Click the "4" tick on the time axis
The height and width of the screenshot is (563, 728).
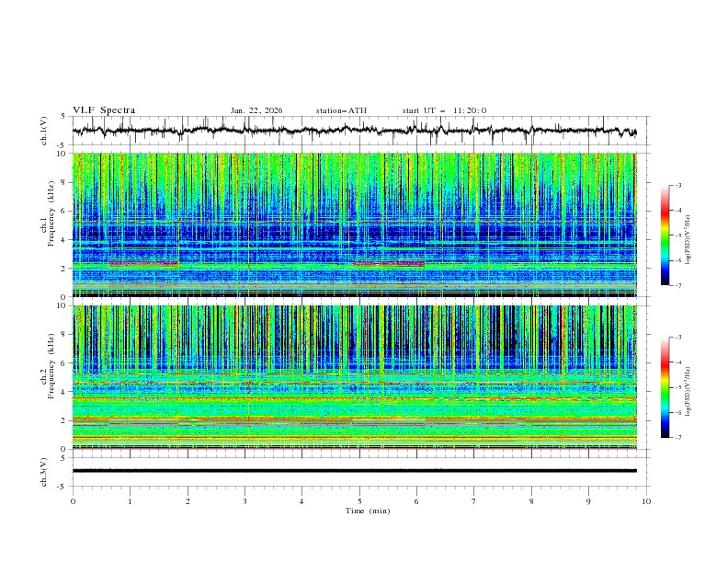pyautogui.click(x=301, y=501)
